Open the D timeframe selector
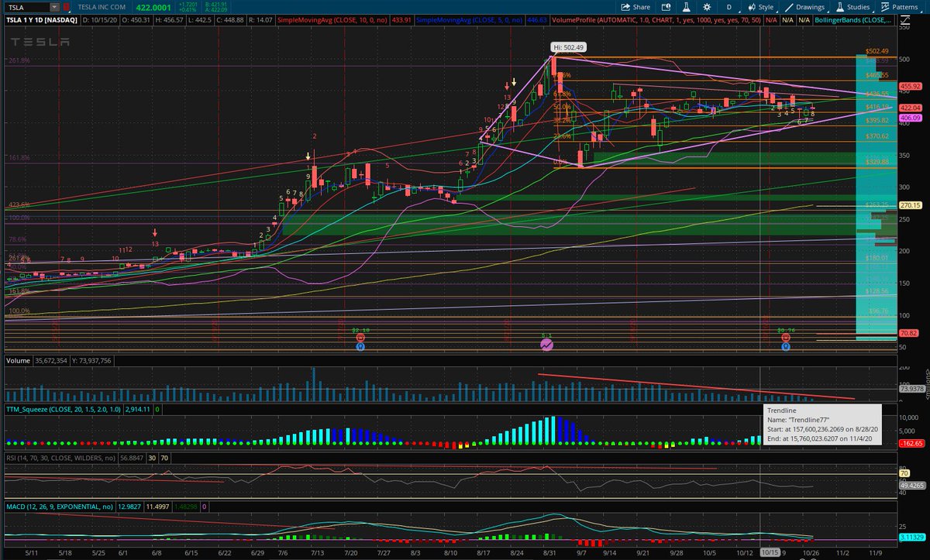 [x=728, y=7]
